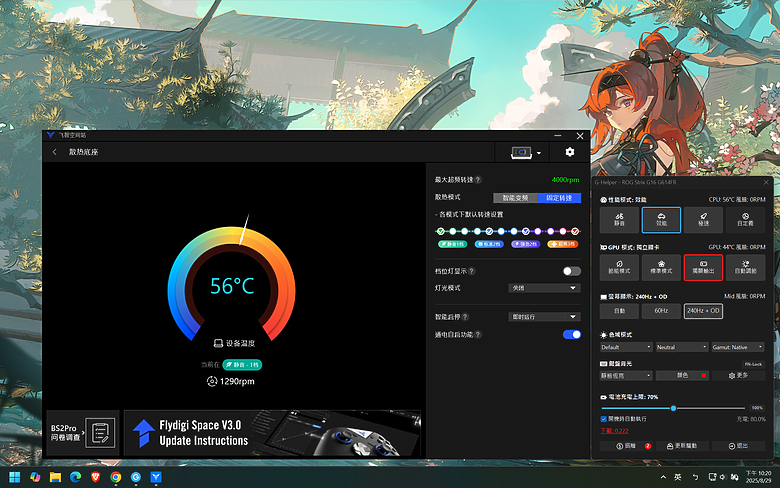Click help icon next to 档位灯显示
The height and width of the screenshot is (488, 780).
472,271
